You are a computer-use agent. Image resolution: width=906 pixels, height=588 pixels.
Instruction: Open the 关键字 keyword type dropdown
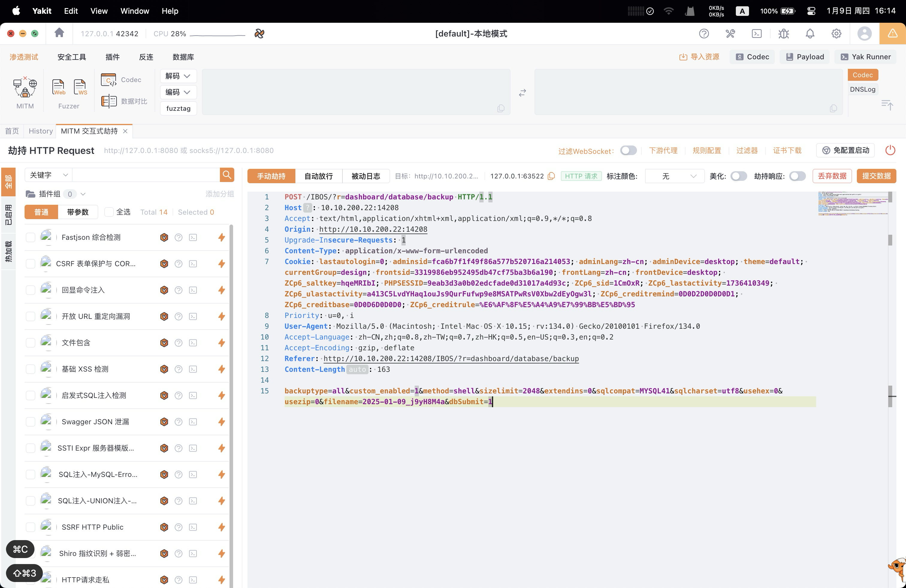pyautogui.click(x=48, y=175)
